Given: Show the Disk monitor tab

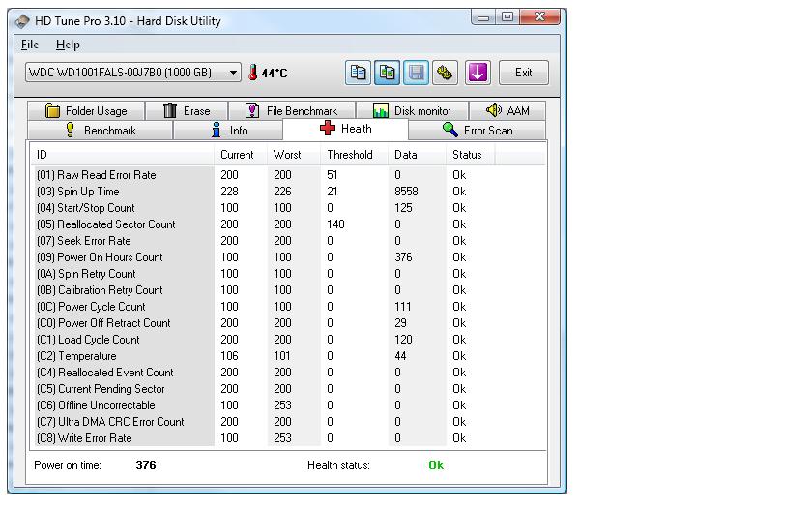Looking at the screenshot, I should 412,111.
